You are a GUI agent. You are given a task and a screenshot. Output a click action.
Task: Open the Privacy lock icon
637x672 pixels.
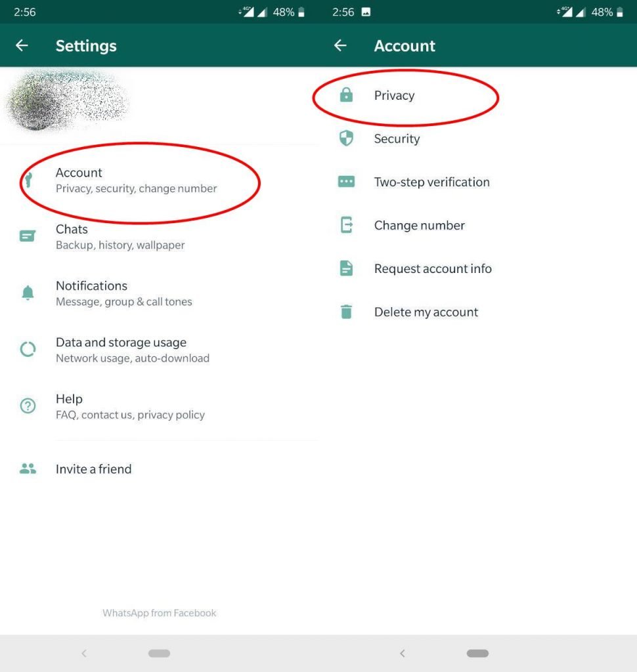pos(345,95)
